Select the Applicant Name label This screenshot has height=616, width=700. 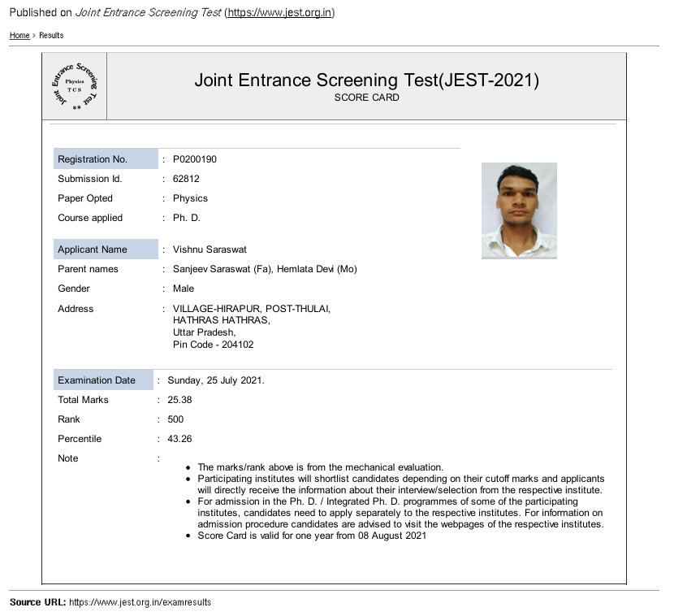(x=93, y=249)
